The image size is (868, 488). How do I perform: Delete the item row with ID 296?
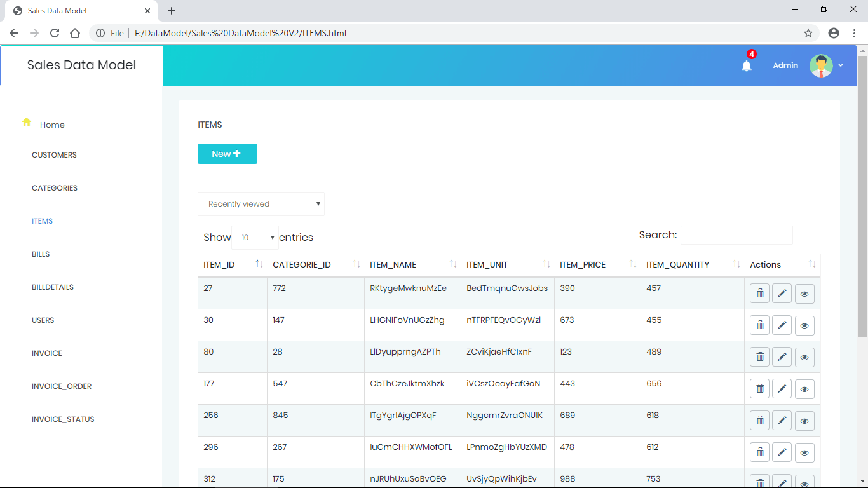tap(759, 452)
